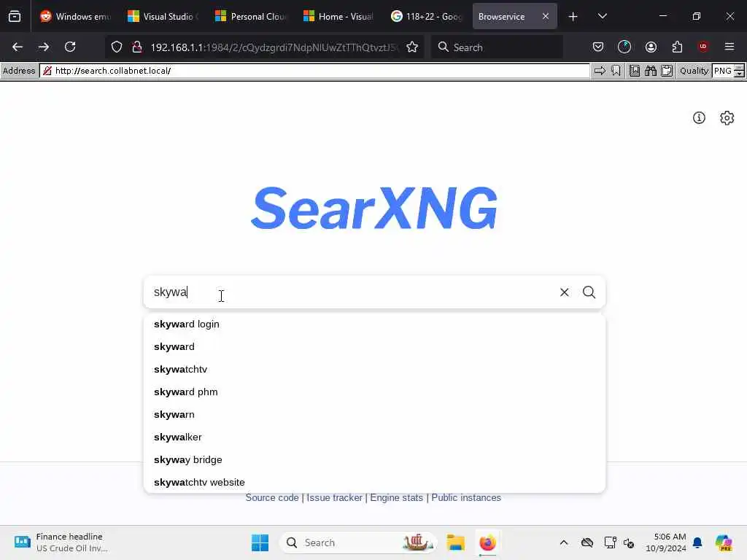Click the lock site security icon
The height and width of the screenshot is (560, 747).
(137, 47)
